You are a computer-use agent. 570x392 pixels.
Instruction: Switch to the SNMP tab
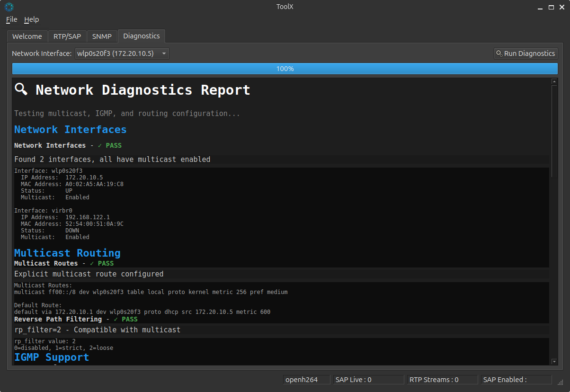coord(102,36)
